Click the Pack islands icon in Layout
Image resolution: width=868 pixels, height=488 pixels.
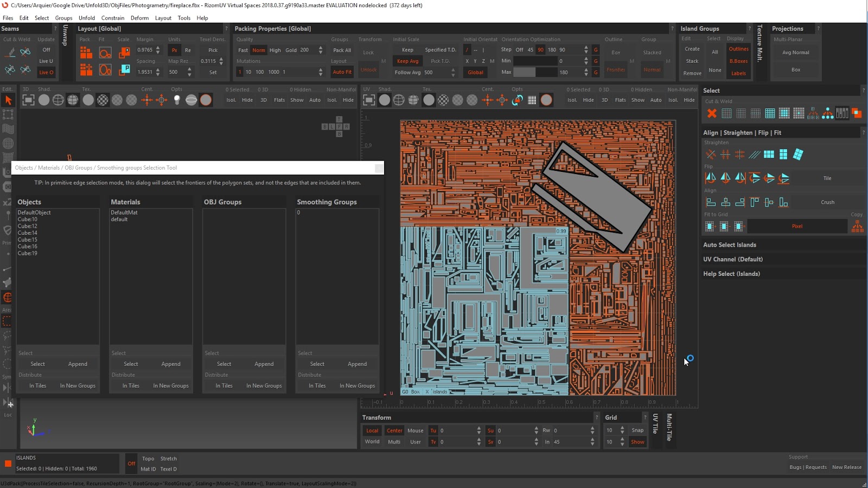coord(86,52)
